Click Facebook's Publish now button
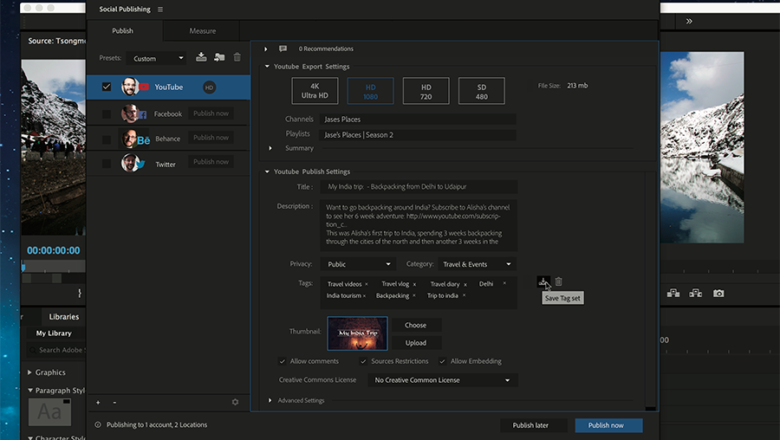Image resolution: width=780 pixels, height=440 pixels. 211,113
